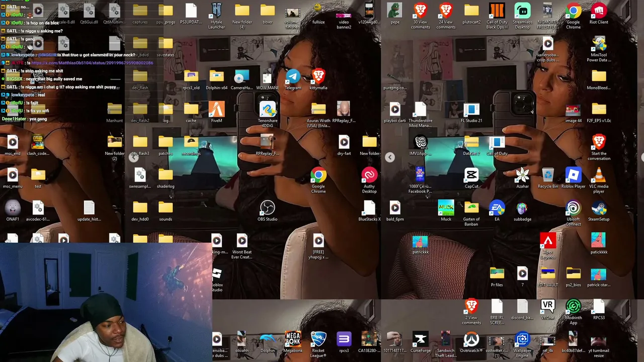Screen dimensions: 644x362
Task: Launch Telegram from the desktop
Action: (x=293, y=80)
